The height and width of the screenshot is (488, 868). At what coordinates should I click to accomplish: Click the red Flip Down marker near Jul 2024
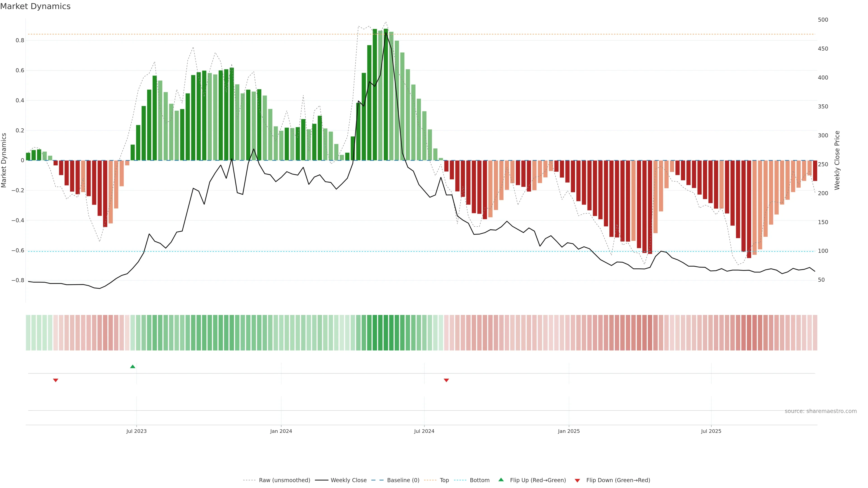(x=446, y=380)
